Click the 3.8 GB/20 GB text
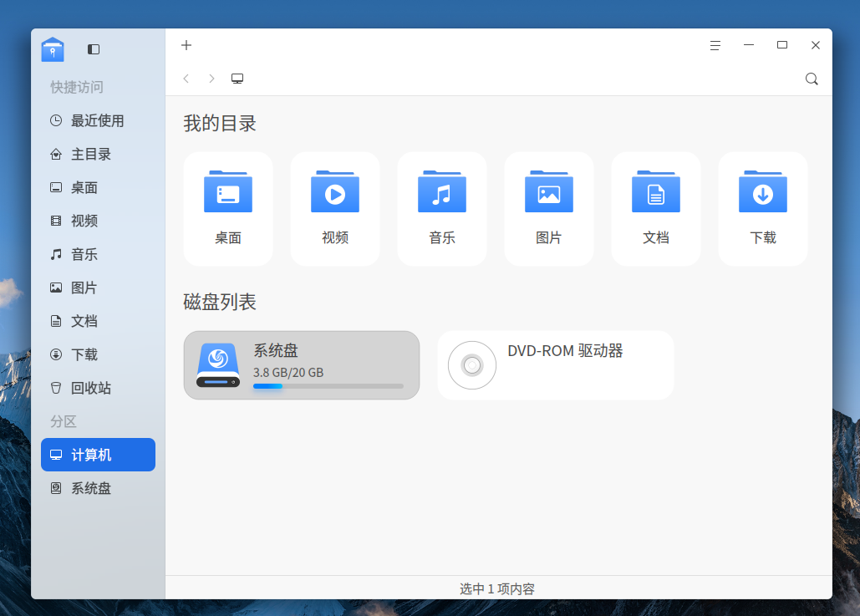The height and width of the screenshot is (616, 860). pos(288,373)
